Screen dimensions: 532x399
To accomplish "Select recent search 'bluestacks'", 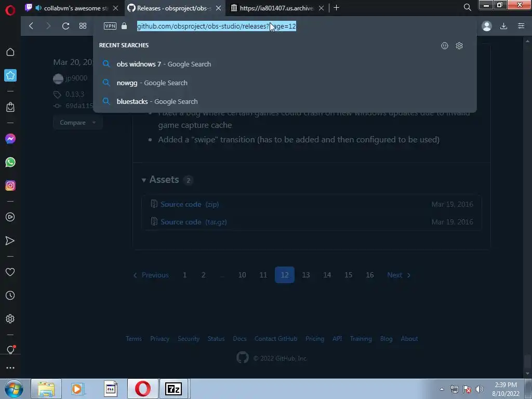I will click(x=285, y=101).
